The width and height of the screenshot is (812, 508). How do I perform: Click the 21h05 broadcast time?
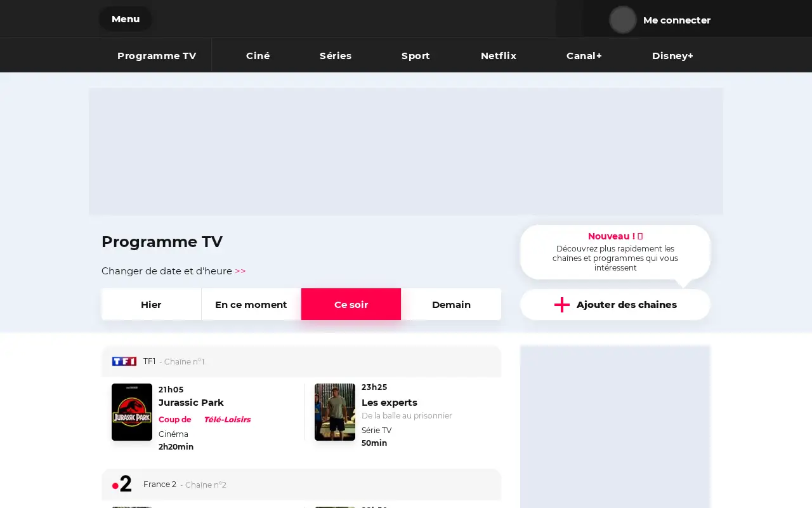coord(171,389)
